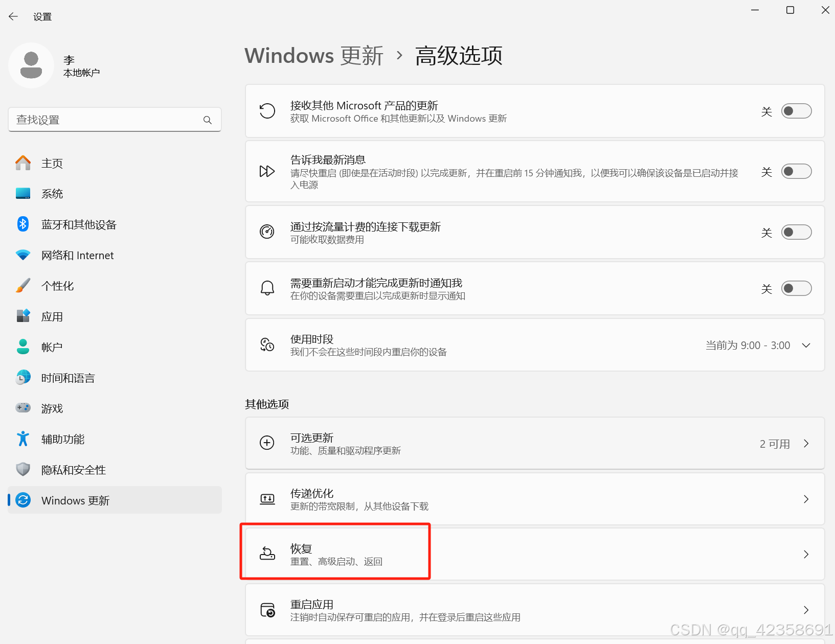
Task: Click Windows 更新 breadcrumb link
Action: pyautogui.click(x=314, y=56)
